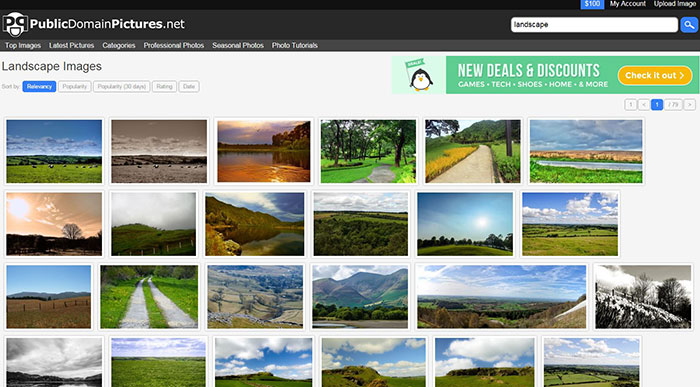The image size is (700, 387).
Task: Click the $100 button in top bar
Action: [x=592, y=4]
